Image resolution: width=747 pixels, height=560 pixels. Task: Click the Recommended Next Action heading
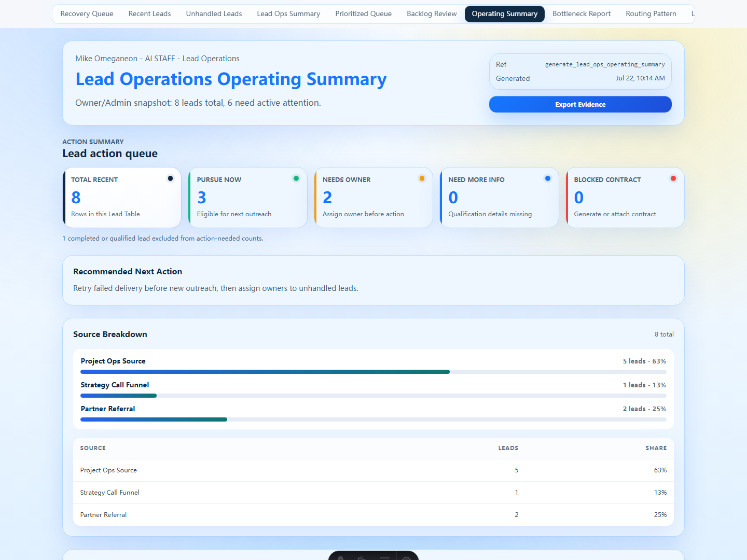(128, 272)
